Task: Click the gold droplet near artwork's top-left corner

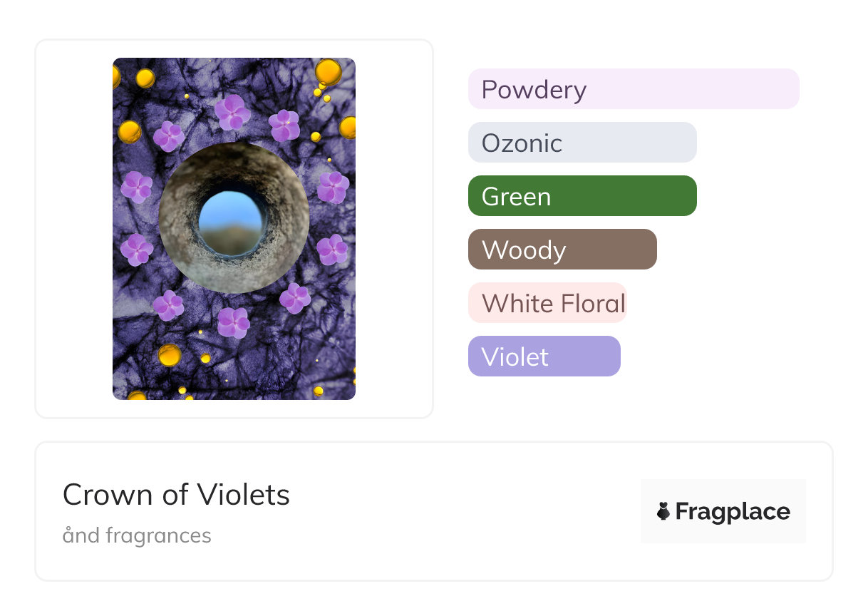Action: 145,78
